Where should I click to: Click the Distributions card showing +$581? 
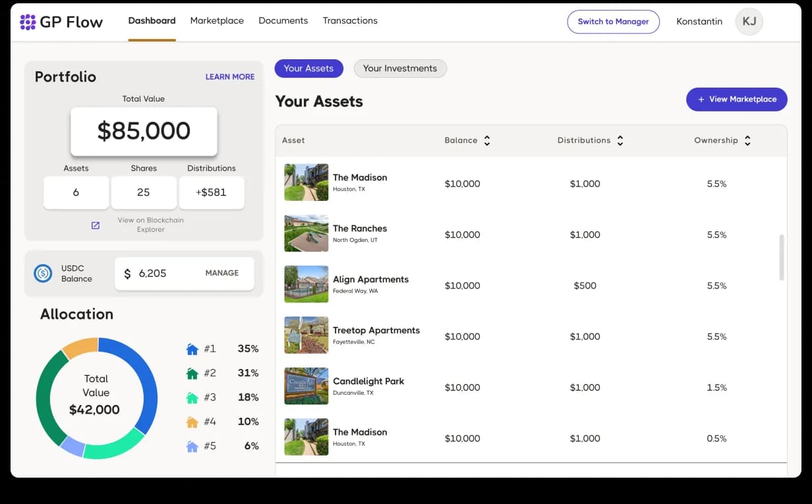(212, 192)
